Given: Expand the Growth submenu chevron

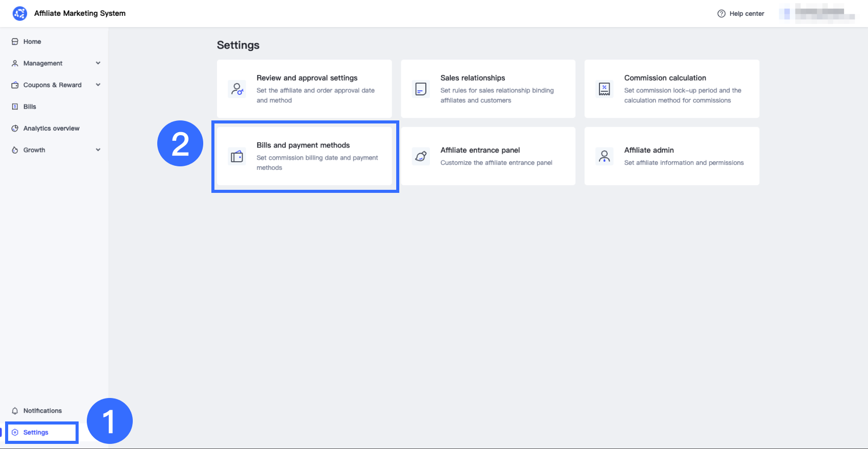Looking at the screenshot, I should [x=98, y=150].
